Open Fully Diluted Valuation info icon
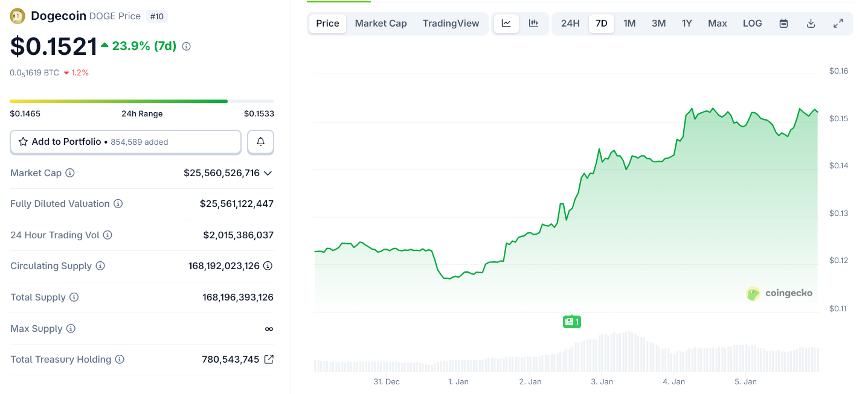 [117, 203]
